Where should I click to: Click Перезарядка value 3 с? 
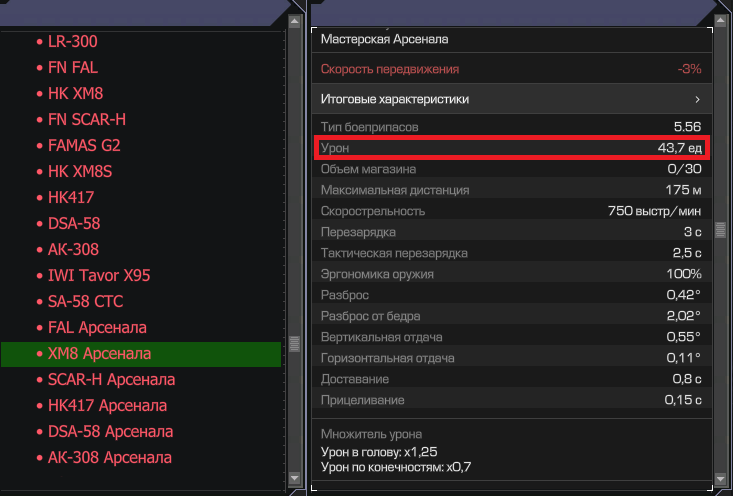point(692,232)
